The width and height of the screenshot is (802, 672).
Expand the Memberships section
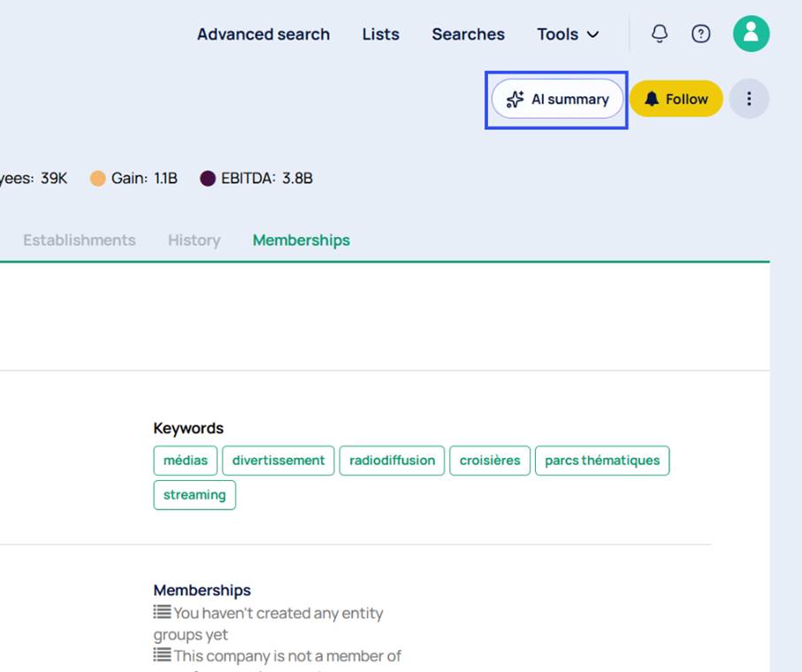202,590
